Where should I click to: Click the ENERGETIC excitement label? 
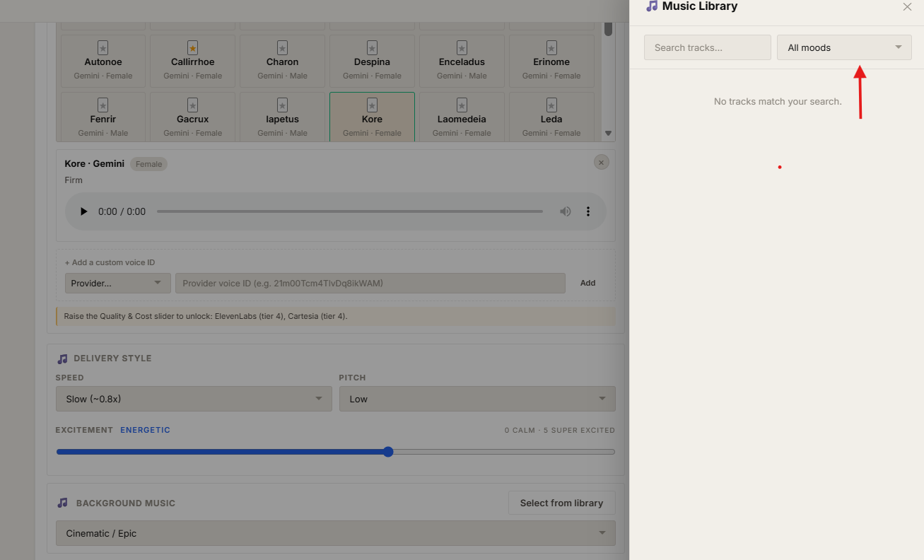(x=145, y=430)
